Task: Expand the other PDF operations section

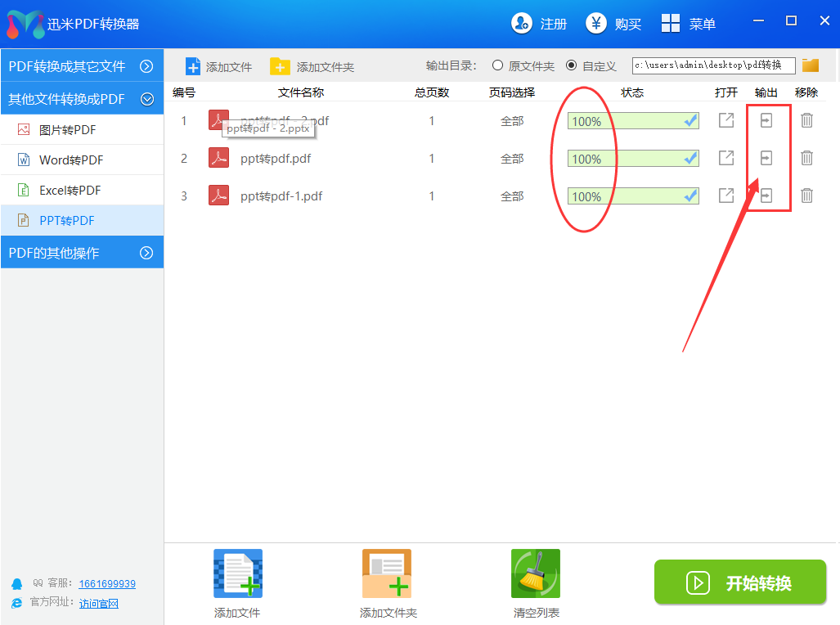Action: (147, 253)
